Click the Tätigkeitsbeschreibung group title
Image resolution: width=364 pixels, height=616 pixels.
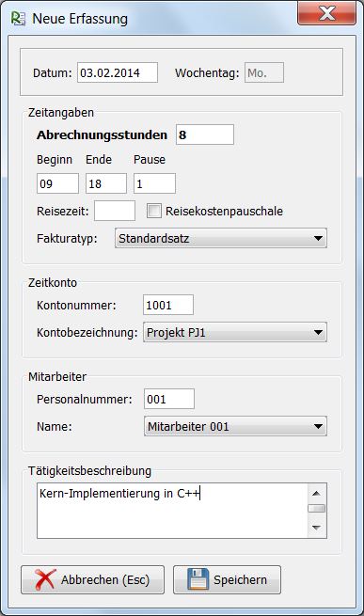(89, 470)
